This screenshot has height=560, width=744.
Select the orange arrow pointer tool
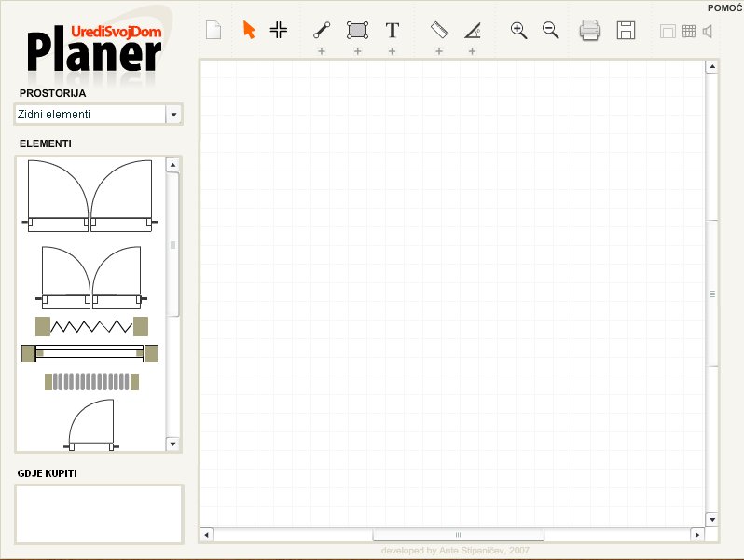(249, 30)
